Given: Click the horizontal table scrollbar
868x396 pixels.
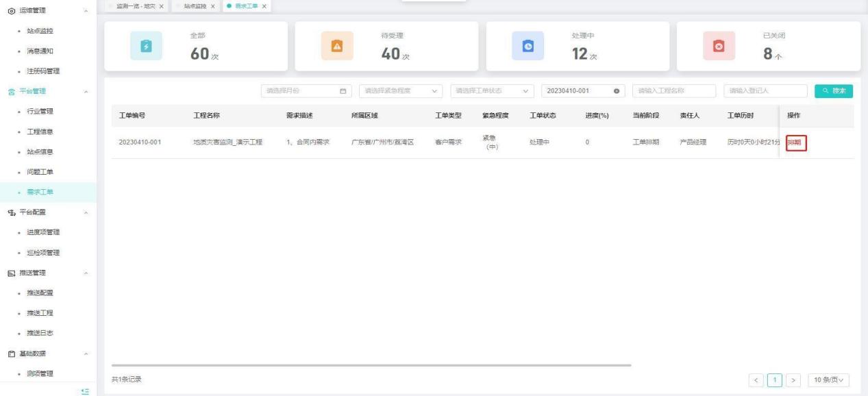Looking at the screenshot, I should coord(370,365).
